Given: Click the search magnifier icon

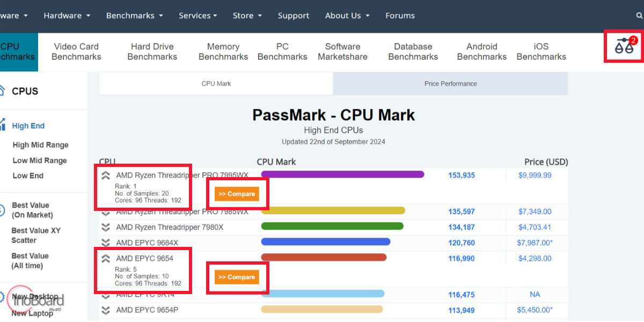Looking at the screenshot, I should [x=639, y=16].
